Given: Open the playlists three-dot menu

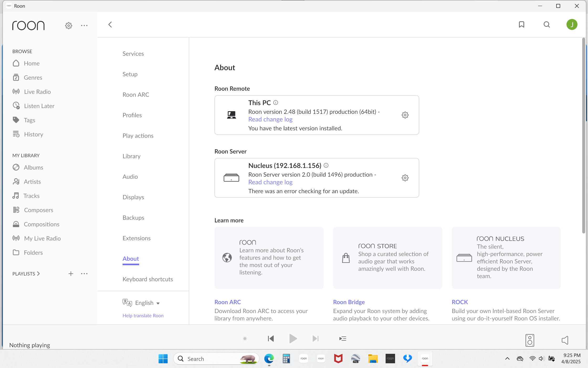Looking at the screenshot, I should tap(84, 274).
